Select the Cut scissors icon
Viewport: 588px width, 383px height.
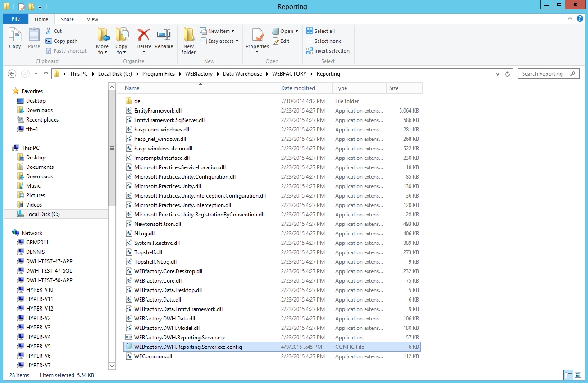(48, 31)
